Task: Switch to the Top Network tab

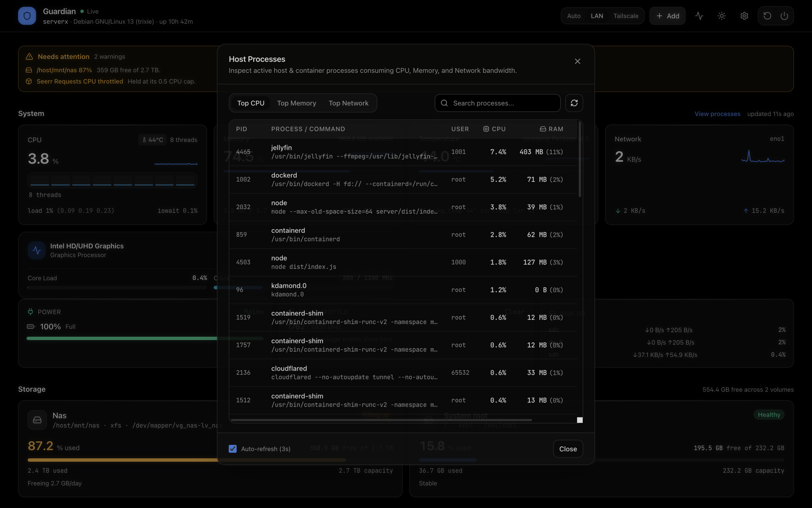Action: (348, 103)
